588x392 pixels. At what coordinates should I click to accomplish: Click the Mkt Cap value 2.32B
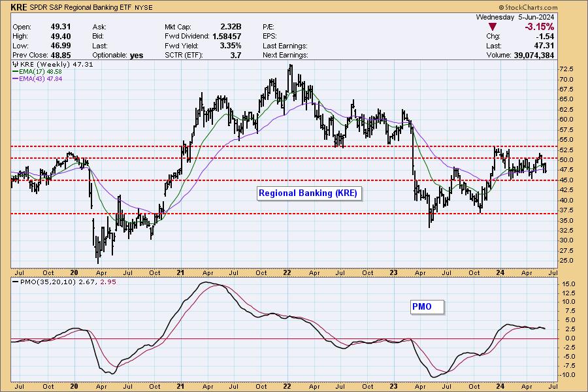tap(231, 27)
